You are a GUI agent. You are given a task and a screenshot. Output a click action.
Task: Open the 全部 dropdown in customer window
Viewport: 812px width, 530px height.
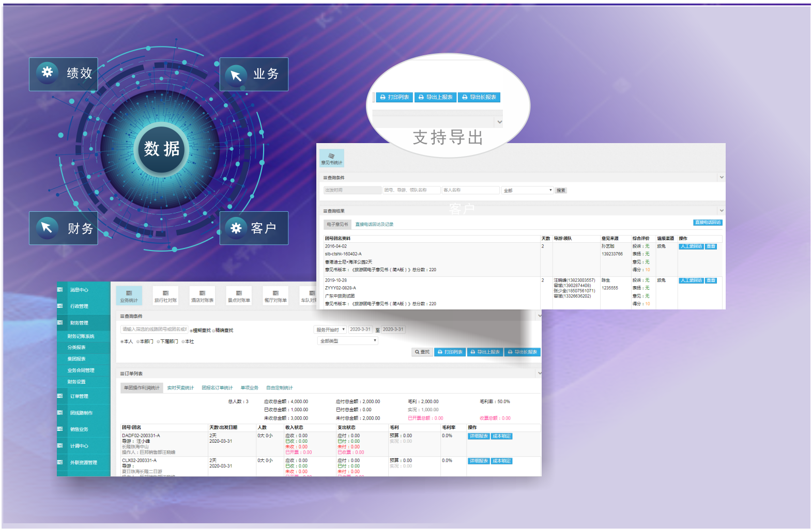528,190
